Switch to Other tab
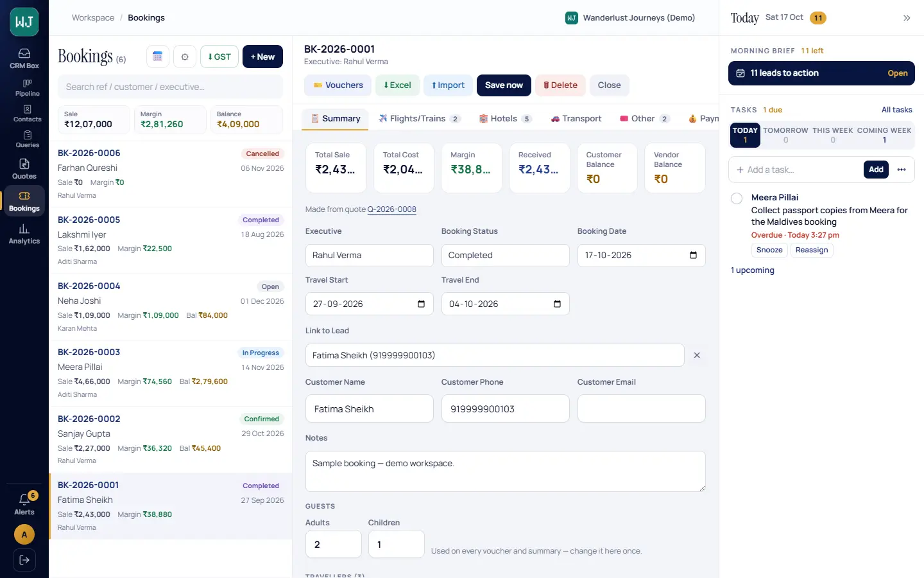Viewport: 924px width, 578px height. (x=644, y=119)
